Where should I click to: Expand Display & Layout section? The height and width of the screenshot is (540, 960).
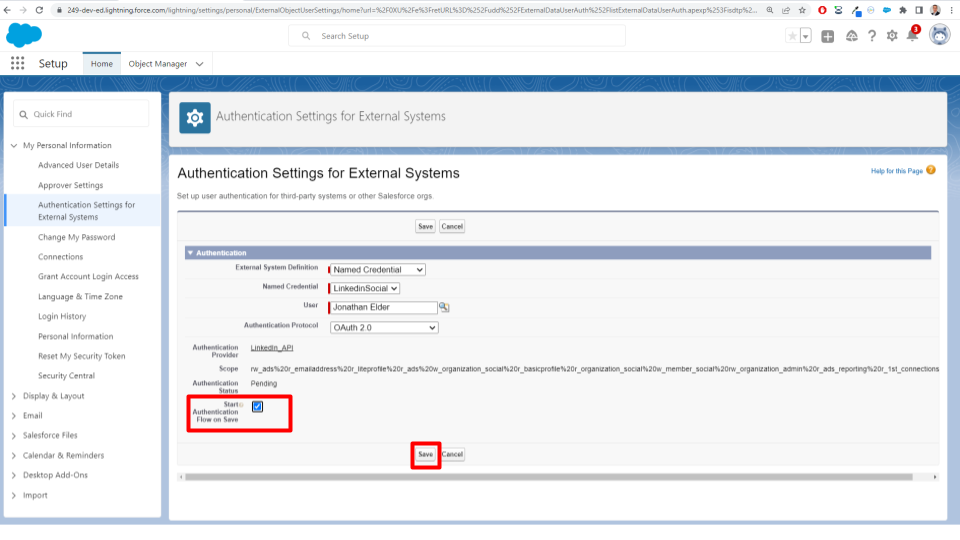pos(14,396)
